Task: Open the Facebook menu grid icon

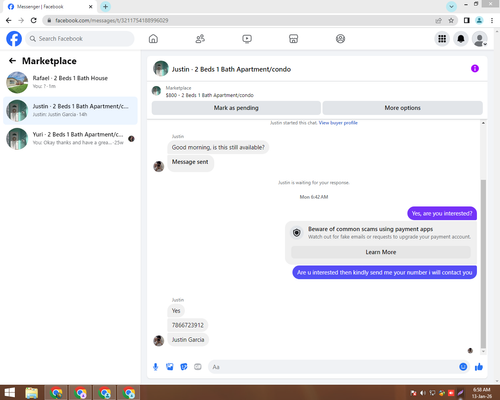Action: [x=442, y=39]
